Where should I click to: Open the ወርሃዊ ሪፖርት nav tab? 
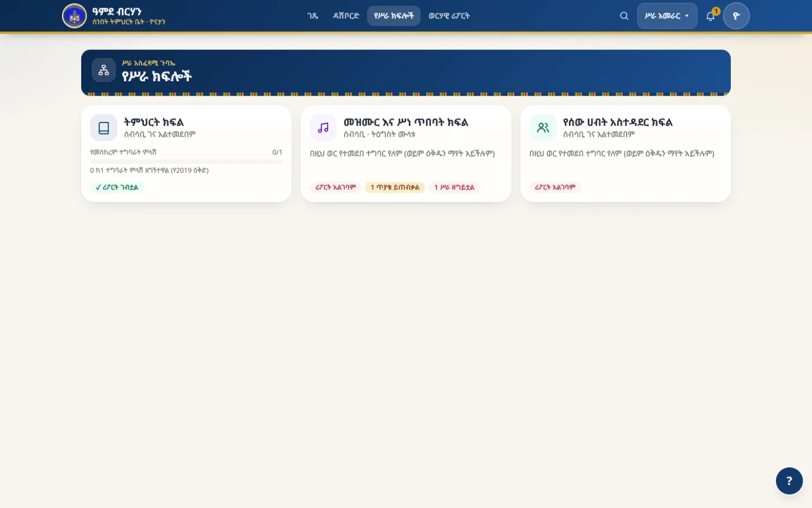click(x=449, y=16)
